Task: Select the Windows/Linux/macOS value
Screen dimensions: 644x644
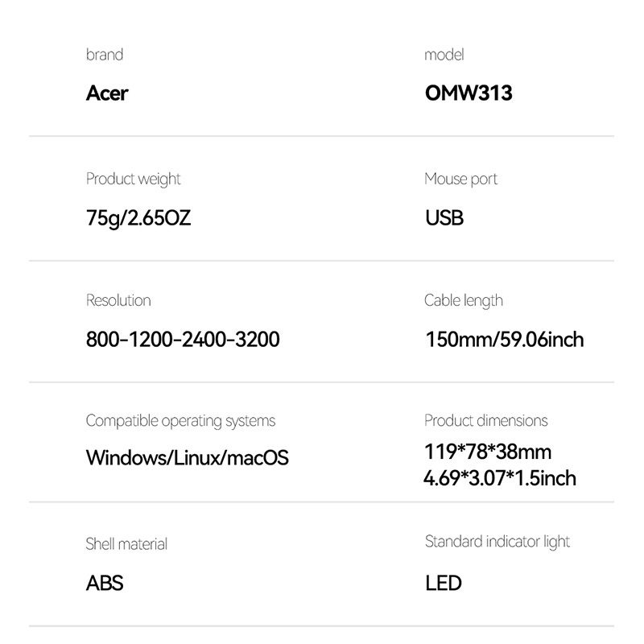Action: (188, 457)
